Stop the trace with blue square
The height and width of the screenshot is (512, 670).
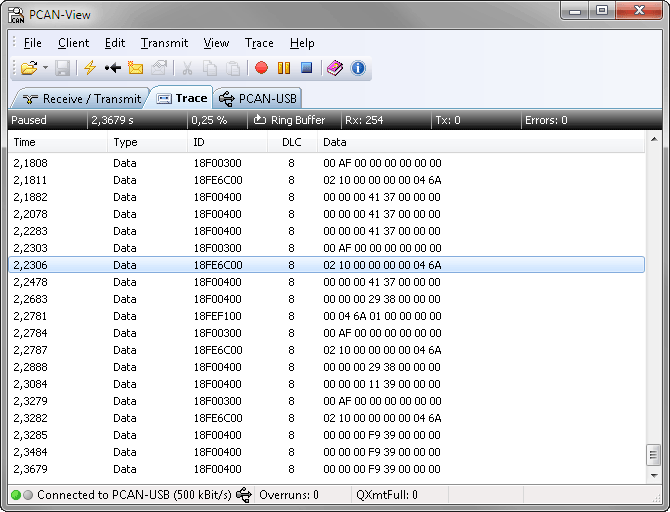[x=307, y=68]
